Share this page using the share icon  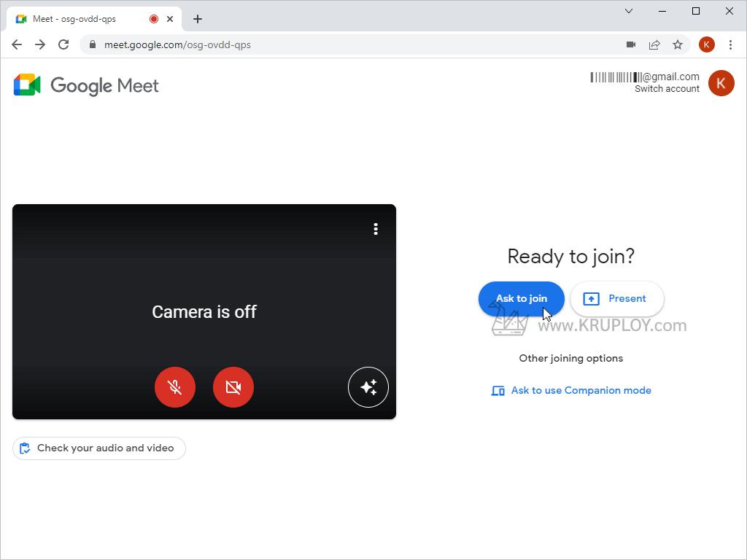(654, 44)
